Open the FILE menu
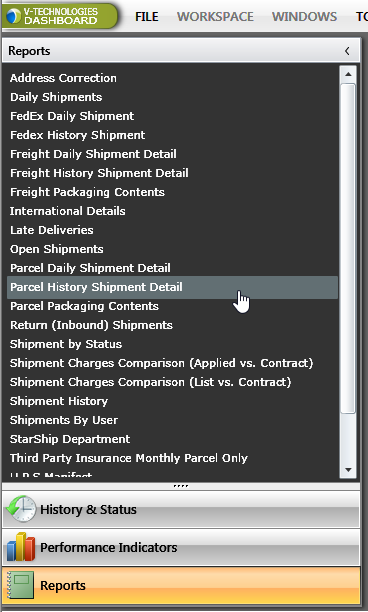Viewport: 368px width, 612px height. coord(147,17)
